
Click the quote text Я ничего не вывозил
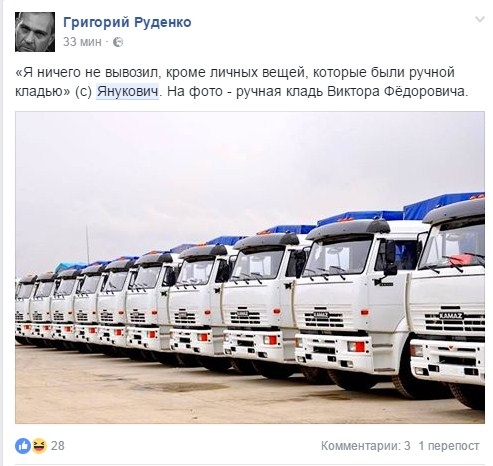(89, 72)
